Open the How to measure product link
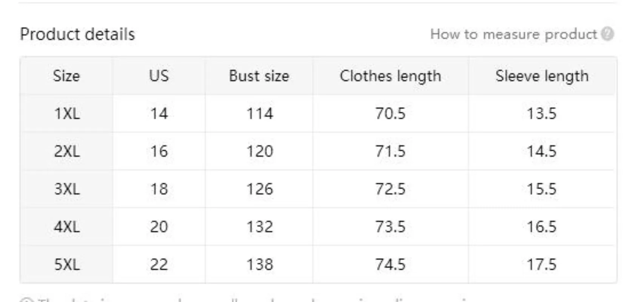The width and height of the screenshot is (644, 302). pyautogui.click(x=513, y=34)
